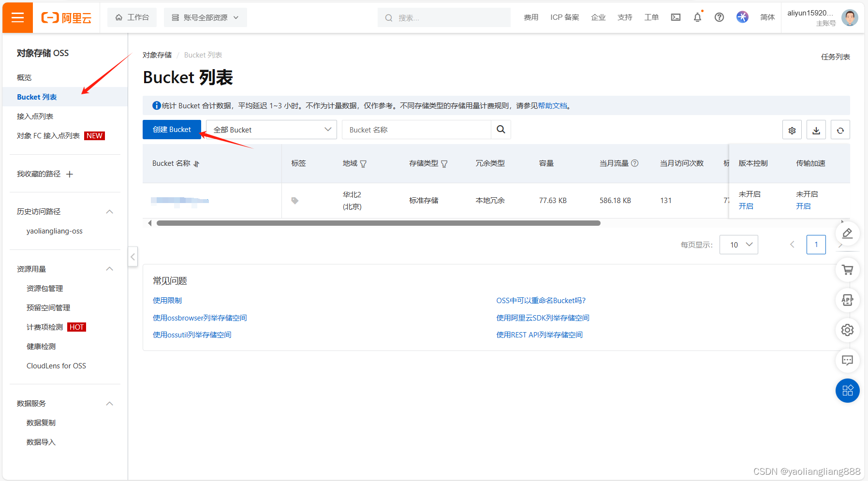The height and width of the screenshot is (481, 868).
Task: Enable 传输加速 via 开启 link
Action: pyautogui.click(x=803, y=206)
